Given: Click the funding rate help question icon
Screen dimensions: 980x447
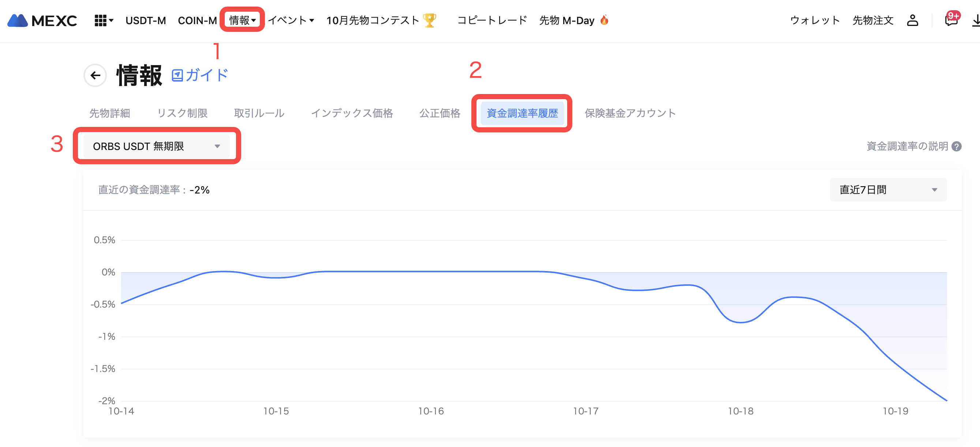Looking at the screenshot, I should pos(957,146).
